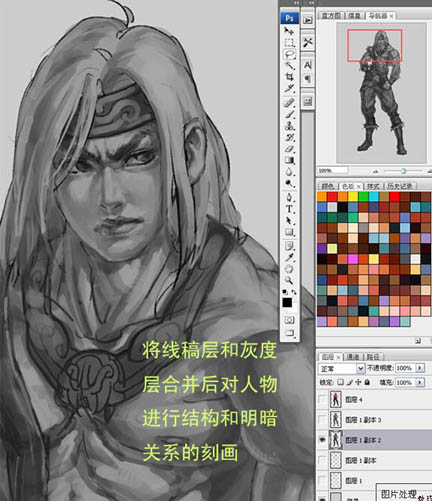This screenshot has width=432, height=501.
Task: Toggle Quick Mask mode
Action: point(289,320)
